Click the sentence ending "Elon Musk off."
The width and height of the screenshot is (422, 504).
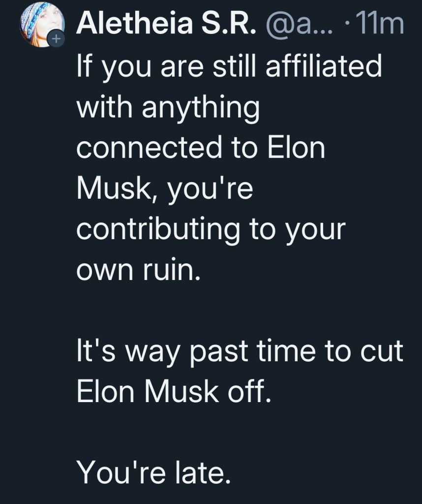tap(173, 393)
